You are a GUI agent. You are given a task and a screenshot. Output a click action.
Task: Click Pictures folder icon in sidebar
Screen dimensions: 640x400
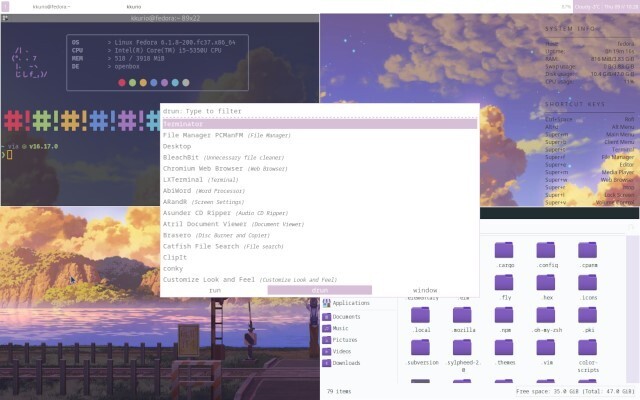point(327,340)
